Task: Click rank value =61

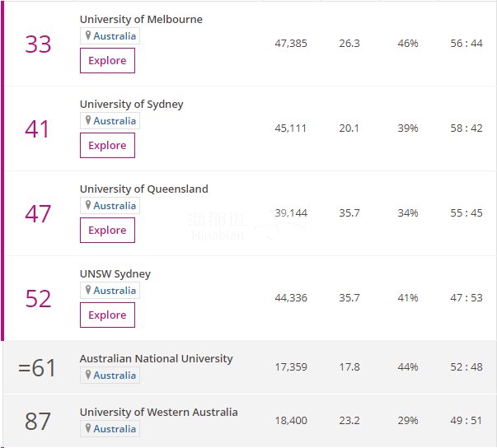Action: click(x=37, y=368)
